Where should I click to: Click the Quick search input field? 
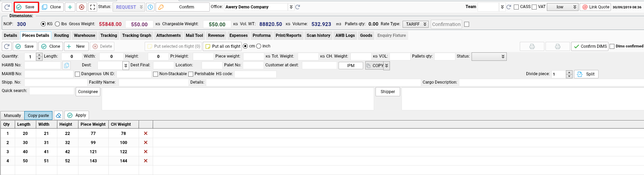point(52,91)
